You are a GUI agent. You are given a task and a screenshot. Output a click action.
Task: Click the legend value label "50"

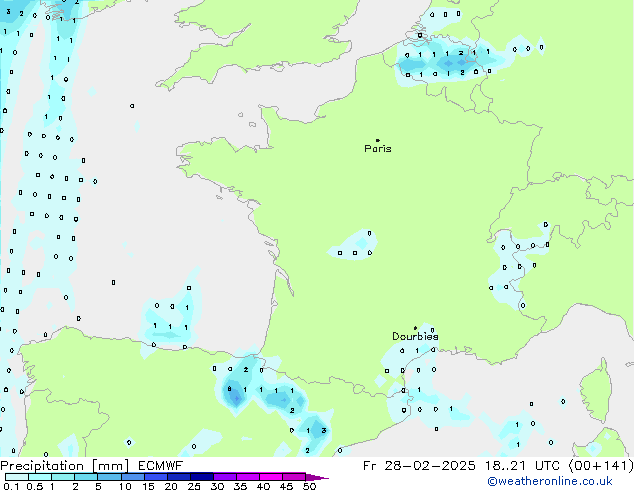(x=310, y=486)
